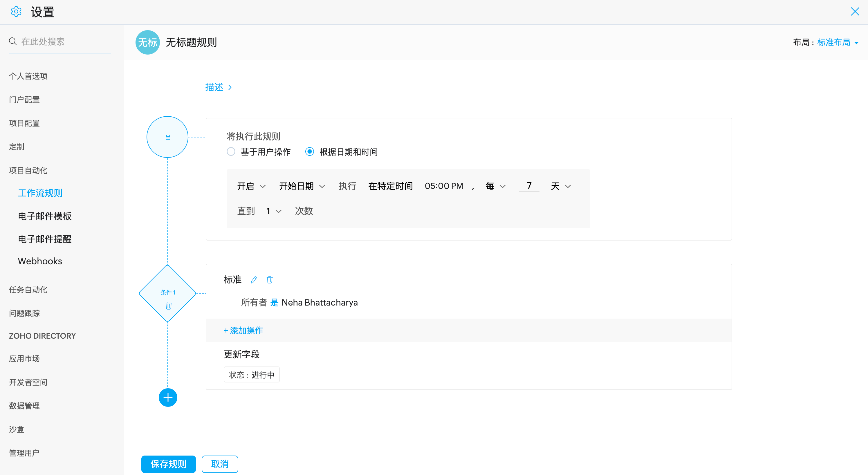Click the 当 trigger circle node
Screen dimensions: 868x475
click(x=167, y=137)
